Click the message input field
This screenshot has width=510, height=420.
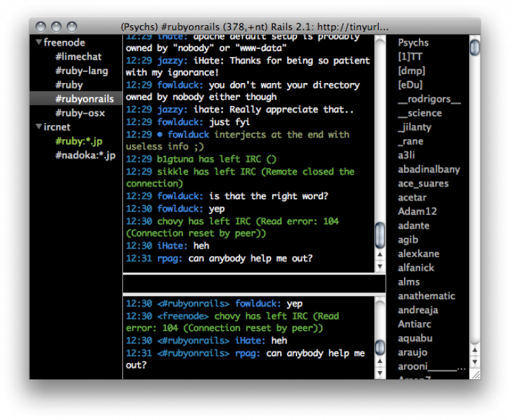[254, 284]
